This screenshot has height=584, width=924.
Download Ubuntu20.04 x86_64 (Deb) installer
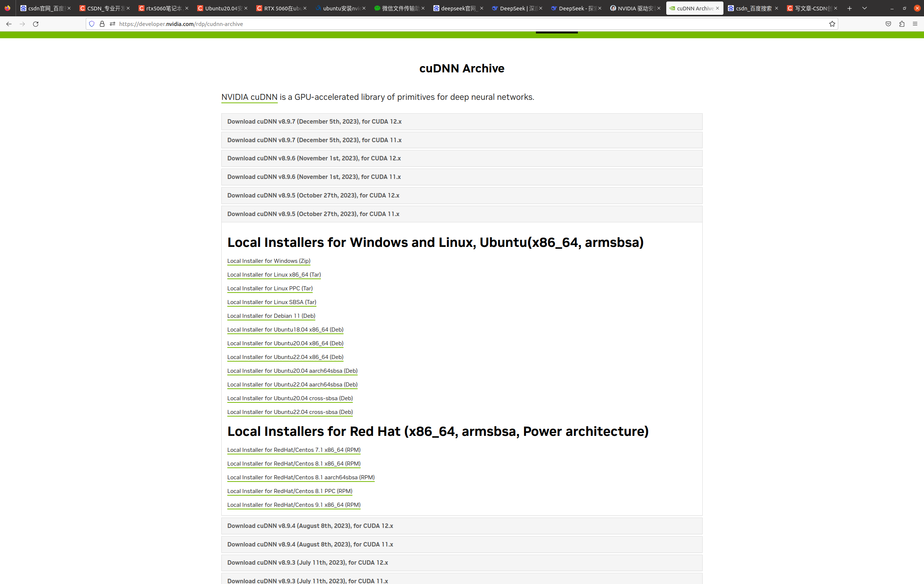(285, 343)
